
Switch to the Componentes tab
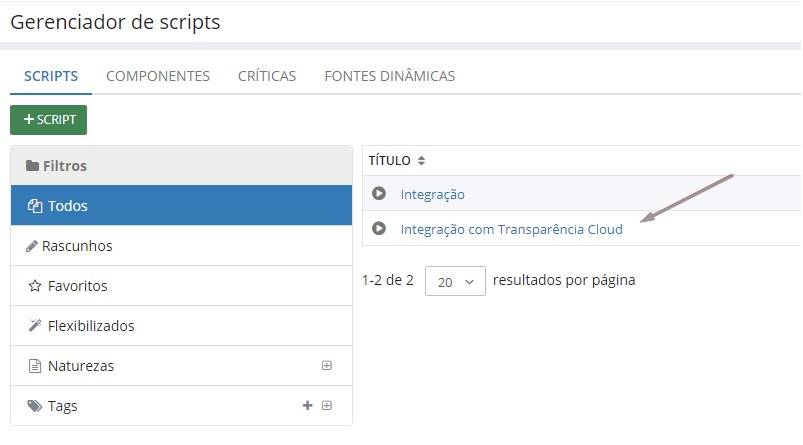click(158, 76)
